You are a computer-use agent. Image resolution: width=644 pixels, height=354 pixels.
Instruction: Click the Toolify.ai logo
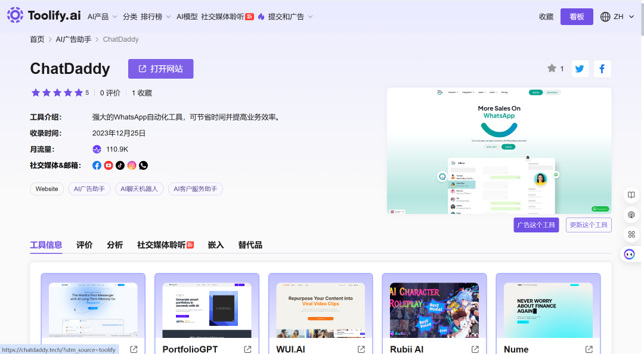pos(44,15)
